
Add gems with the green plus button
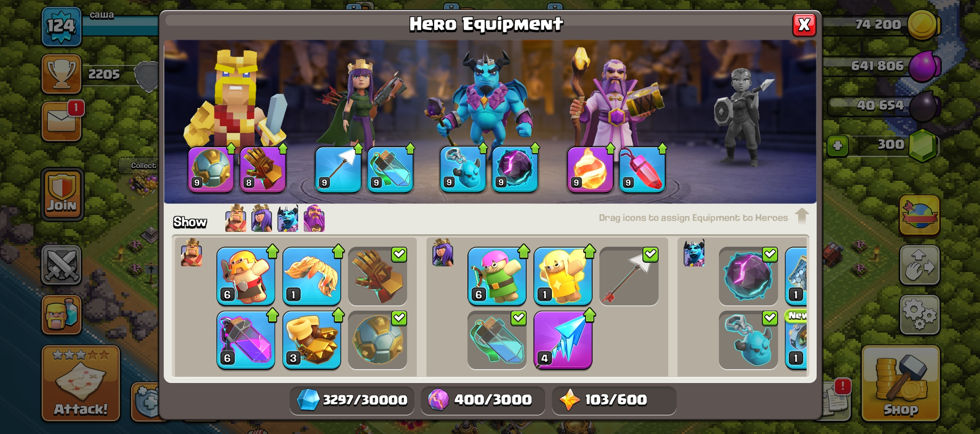pyautogui.click(x=838, y=145)
